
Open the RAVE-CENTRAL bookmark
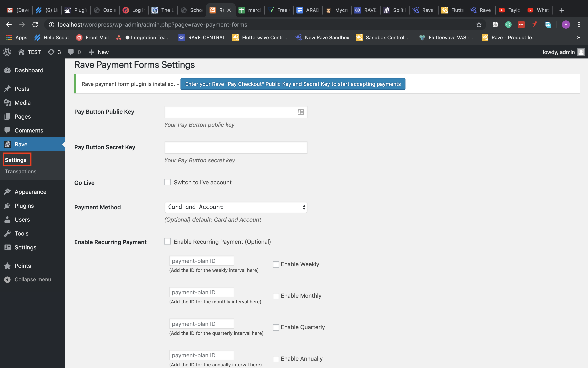[x=202, y=37]
